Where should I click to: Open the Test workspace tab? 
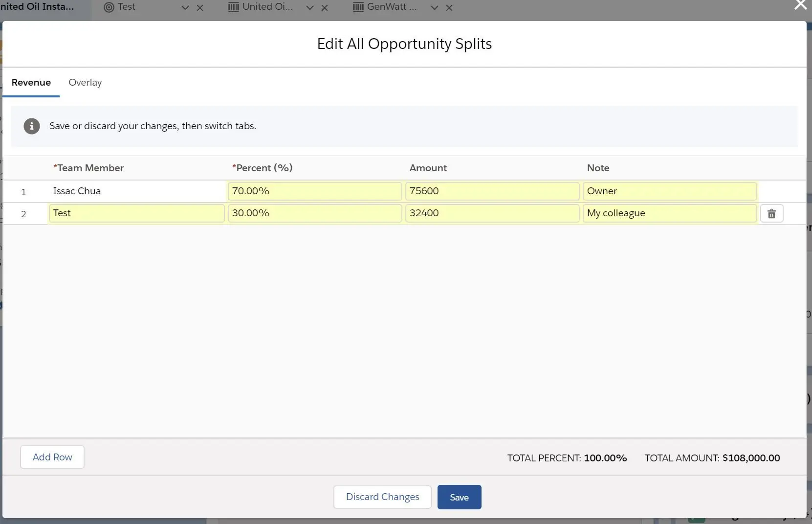pos(127,7)
